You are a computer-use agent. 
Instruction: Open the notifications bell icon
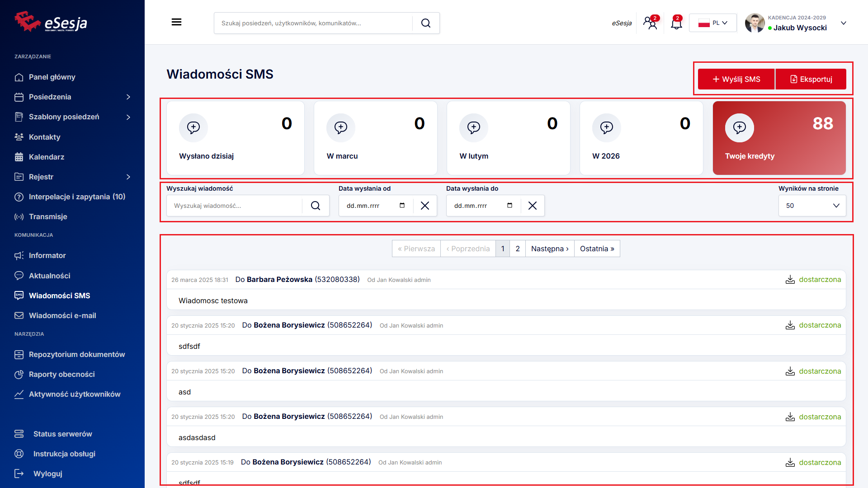pyautogui.click(x=676, y=23)
